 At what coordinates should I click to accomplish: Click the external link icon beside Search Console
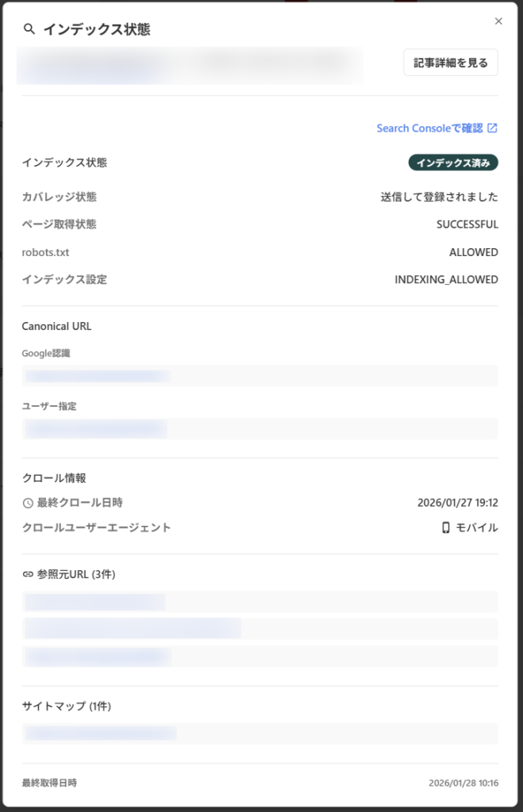pos(494,127)
